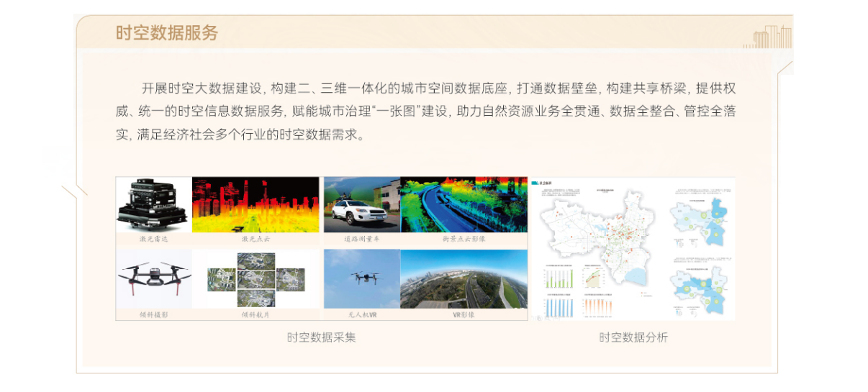View the VR影像 panoramic photo

coord(464,279)
